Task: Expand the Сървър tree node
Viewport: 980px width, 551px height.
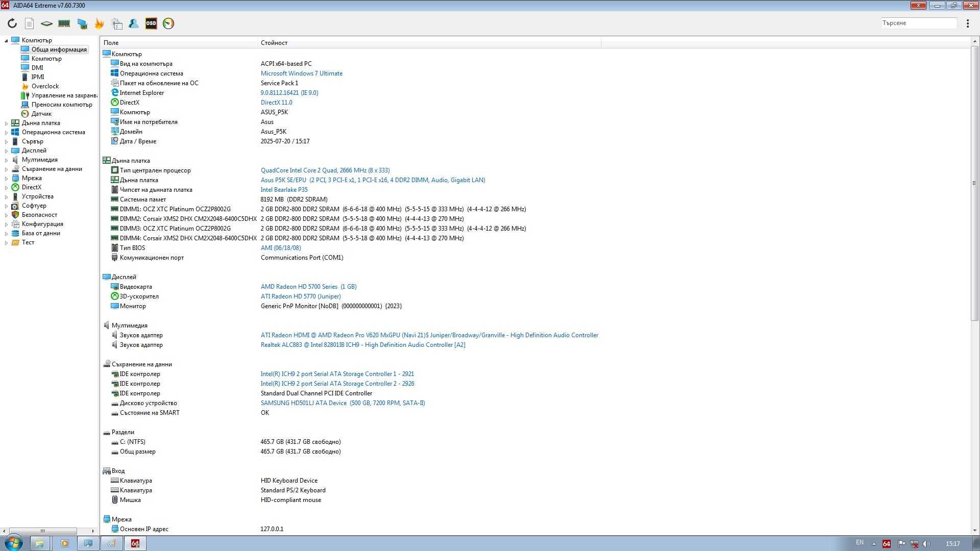Action: point(6,141)
